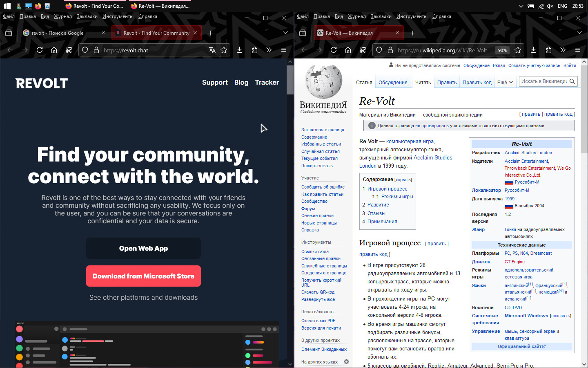Open 'Создать учётную запись' link on Wikipedia

[534, 65]
